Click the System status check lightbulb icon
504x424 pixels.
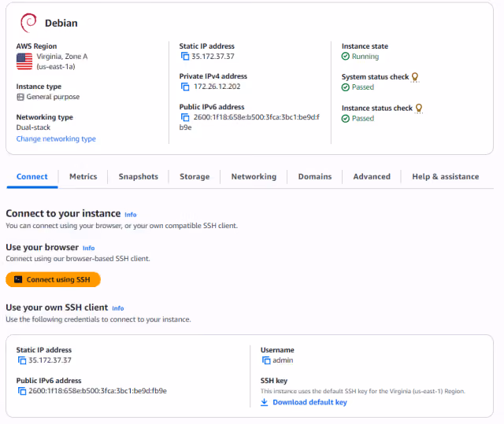click(x=415, y=77)
